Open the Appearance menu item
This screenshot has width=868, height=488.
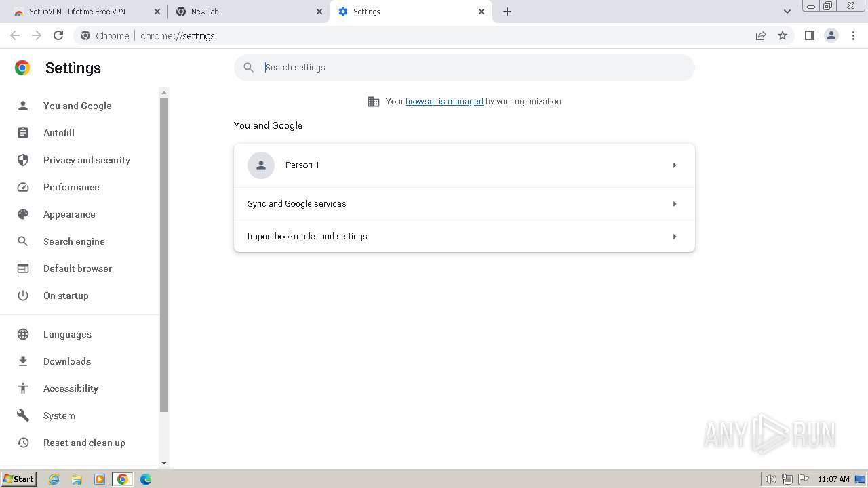click(69, 214)
